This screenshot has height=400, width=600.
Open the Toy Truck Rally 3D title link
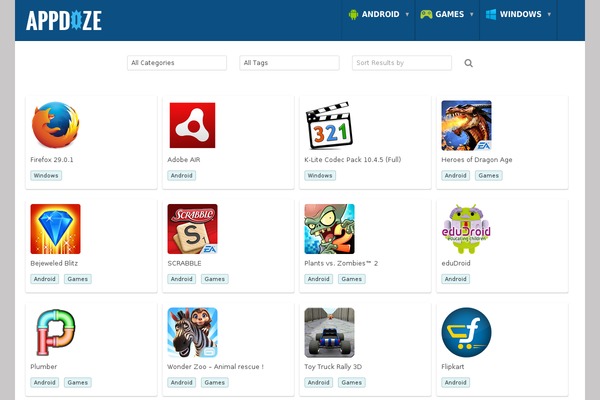pyautogui.click(x=333, y=367)
